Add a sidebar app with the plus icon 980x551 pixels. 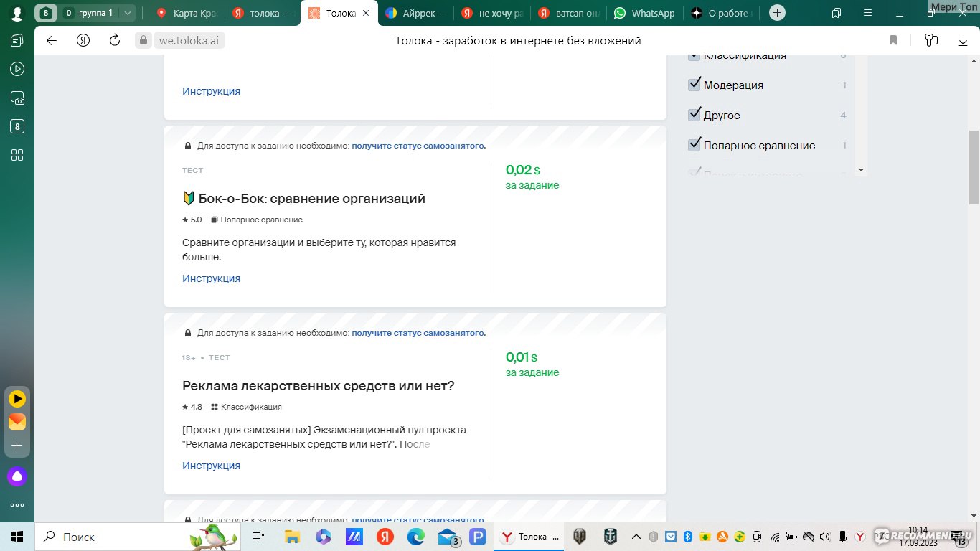tap(17, 446)
